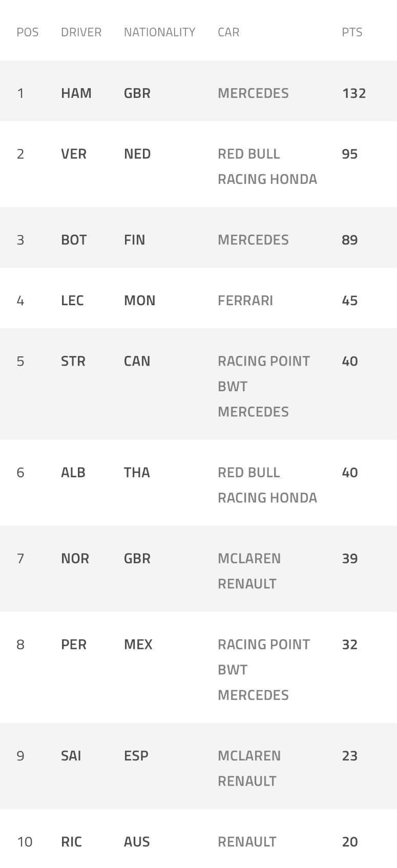Select driver VER in the standings
Screen dimensions: 397x868
pyautogui.click(x=74, y=154)
